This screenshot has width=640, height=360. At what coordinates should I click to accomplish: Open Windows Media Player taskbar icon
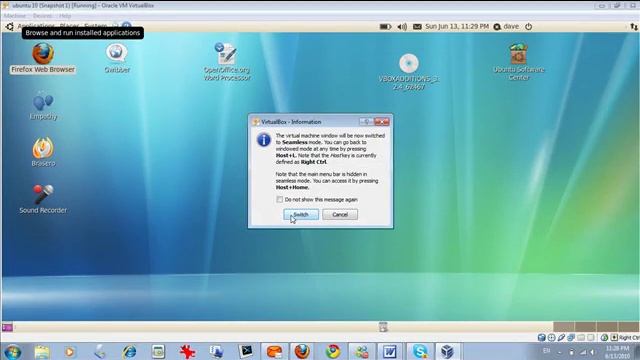click(x=70, y=352)
